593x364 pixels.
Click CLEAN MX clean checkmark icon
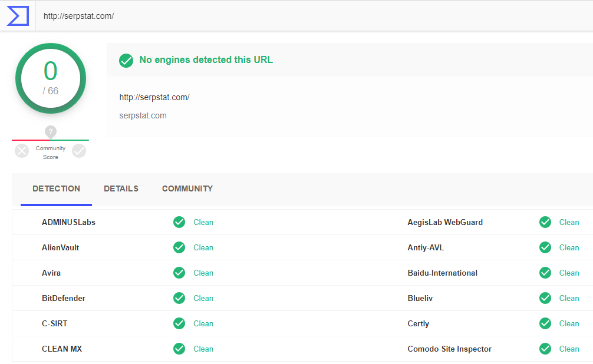pyautogui.click(x=179, y=349)
